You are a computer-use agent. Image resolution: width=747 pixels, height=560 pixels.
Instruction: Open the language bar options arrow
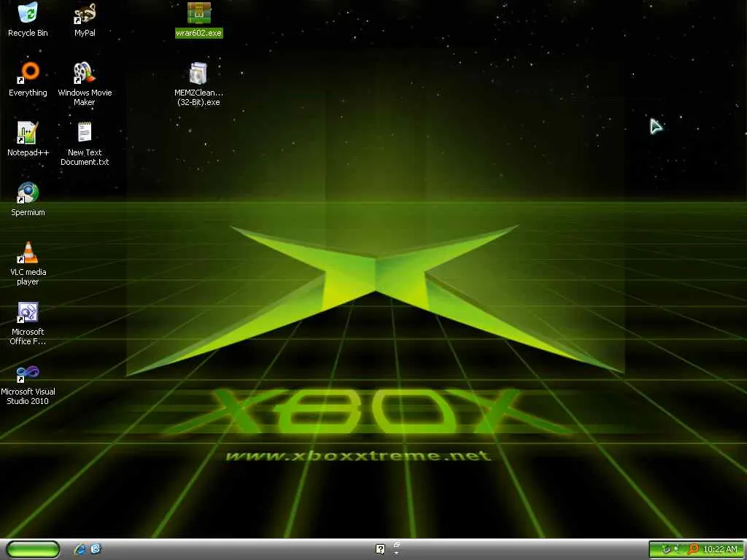tap(396, 553)
